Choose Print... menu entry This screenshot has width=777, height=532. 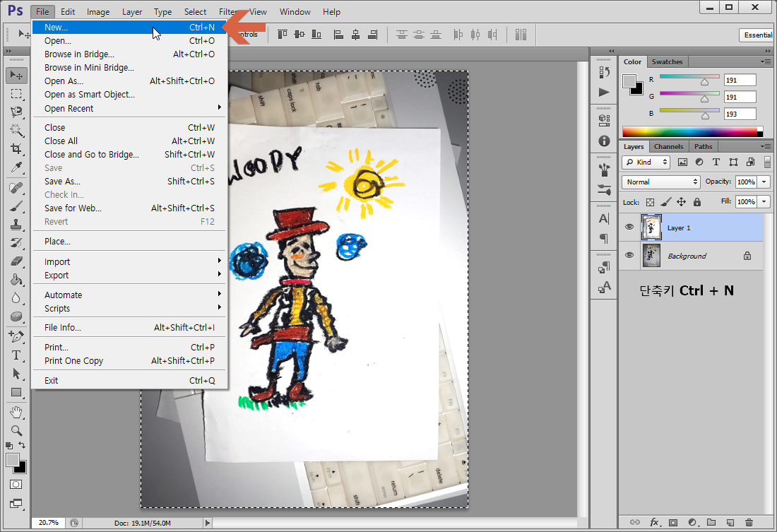click(x=129, y=347)
